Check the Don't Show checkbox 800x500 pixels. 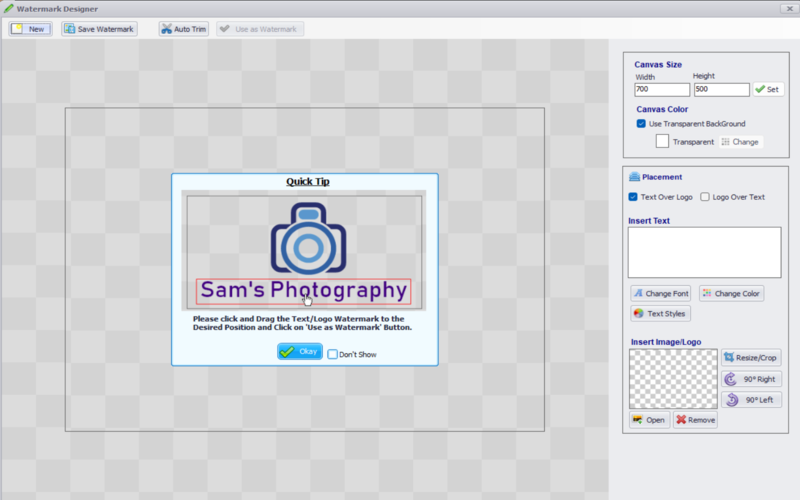[x=333, y=354]
